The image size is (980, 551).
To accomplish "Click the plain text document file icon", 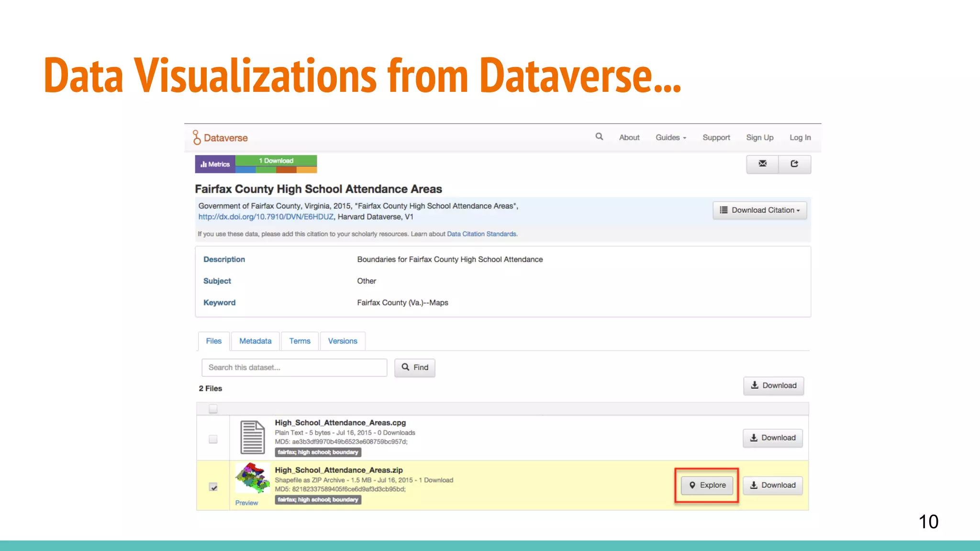I will (252, 437).
